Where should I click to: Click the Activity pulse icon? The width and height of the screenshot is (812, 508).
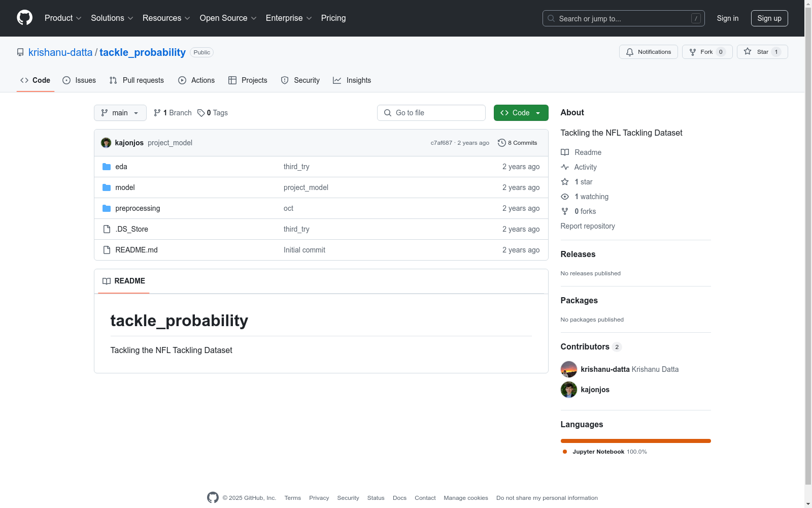click(565, 167)
